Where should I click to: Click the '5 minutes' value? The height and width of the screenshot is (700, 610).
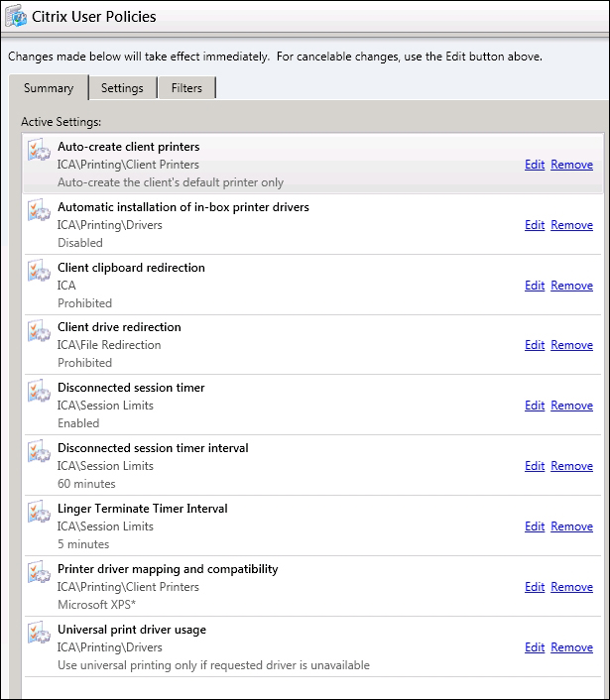83,544
